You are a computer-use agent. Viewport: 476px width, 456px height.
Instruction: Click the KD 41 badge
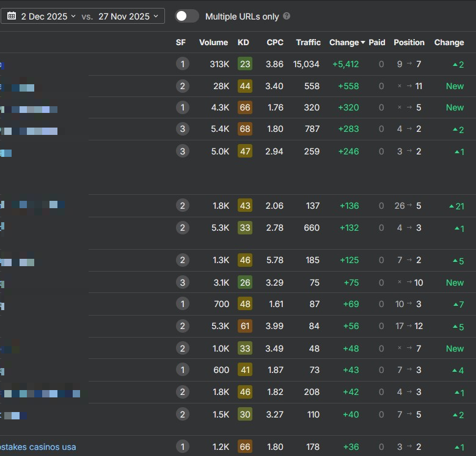(x=245, y=370)
